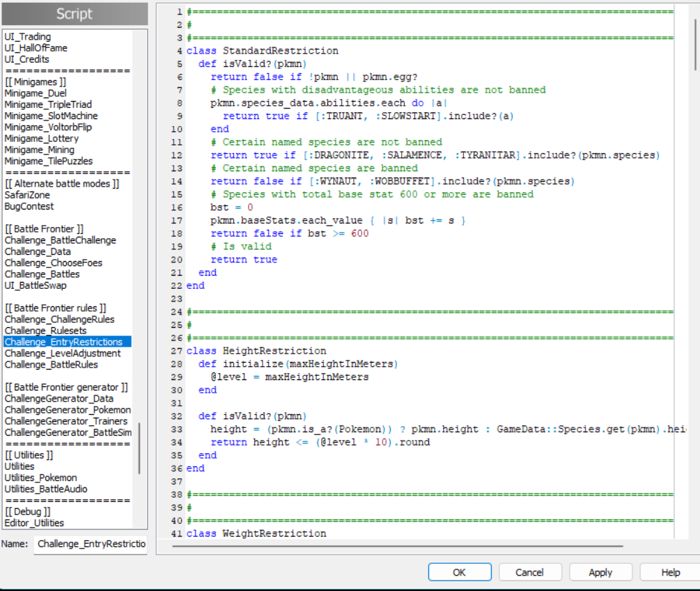The height and width of the screenshot is (591, 700).
Task: Click line 20 return true
Action: (x=244, y=260)
